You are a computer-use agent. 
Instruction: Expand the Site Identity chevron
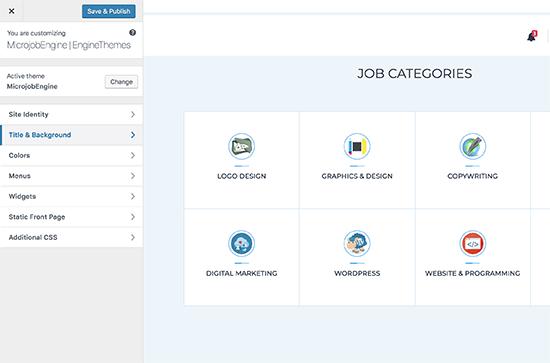[133, 114]
